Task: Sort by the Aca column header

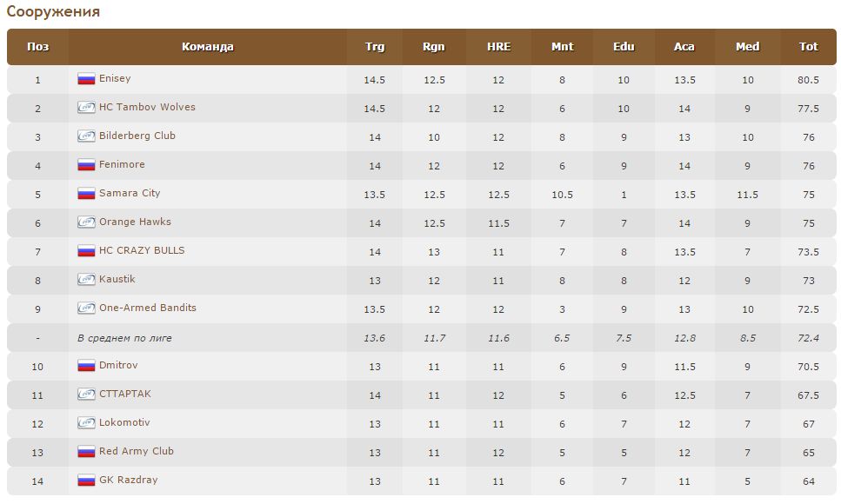Action: click(684, 47)
